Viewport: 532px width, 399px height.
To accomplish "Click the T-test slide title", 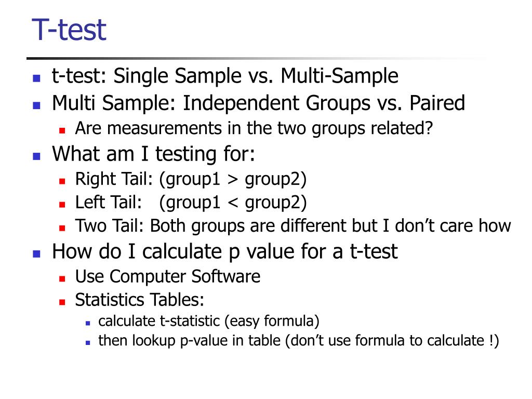I will [69, 30].
